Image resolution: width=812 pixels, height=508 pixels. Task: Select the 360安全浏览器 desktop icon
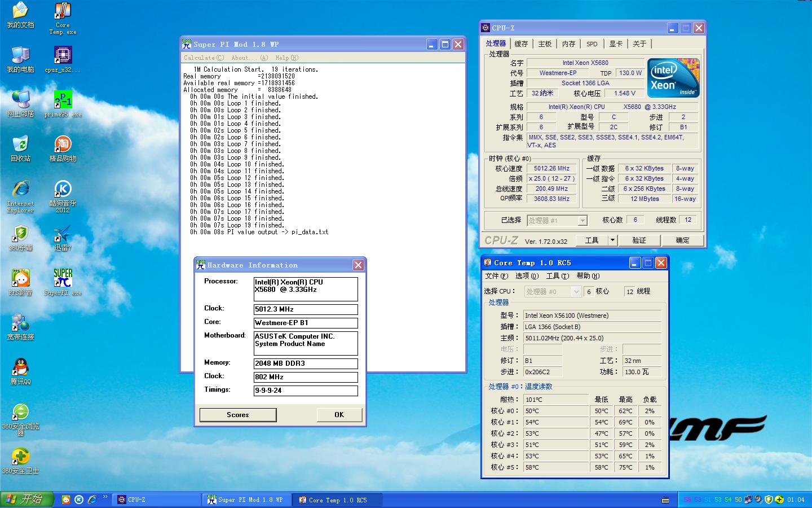(20, 420)
